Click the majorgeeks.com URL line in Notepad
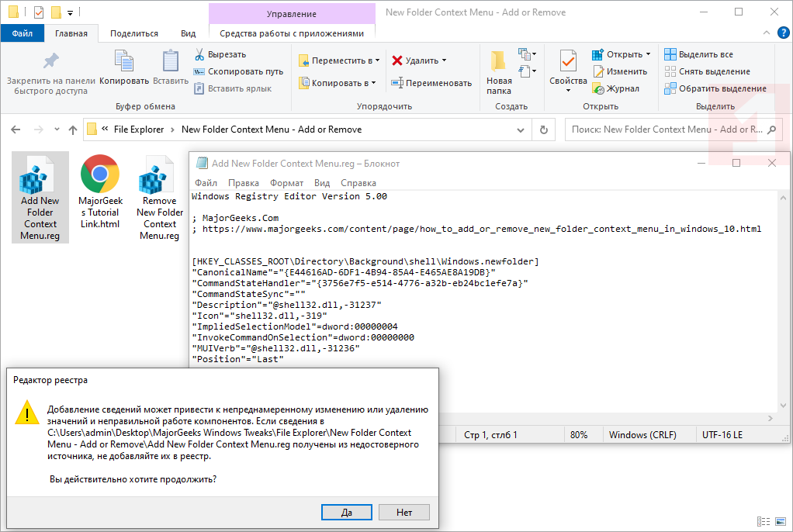The image size is (793, 532). coord(476,229)
